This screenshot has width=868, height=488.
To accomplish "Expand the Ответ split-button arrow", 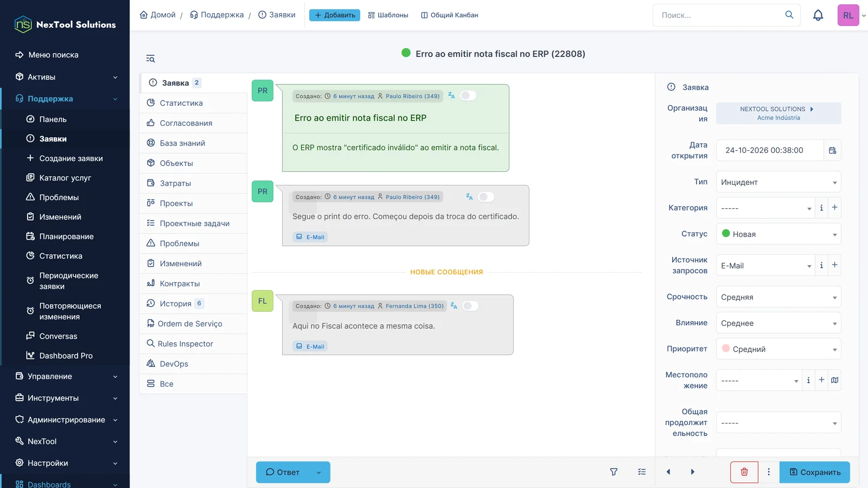I will (x=319, y=472).
